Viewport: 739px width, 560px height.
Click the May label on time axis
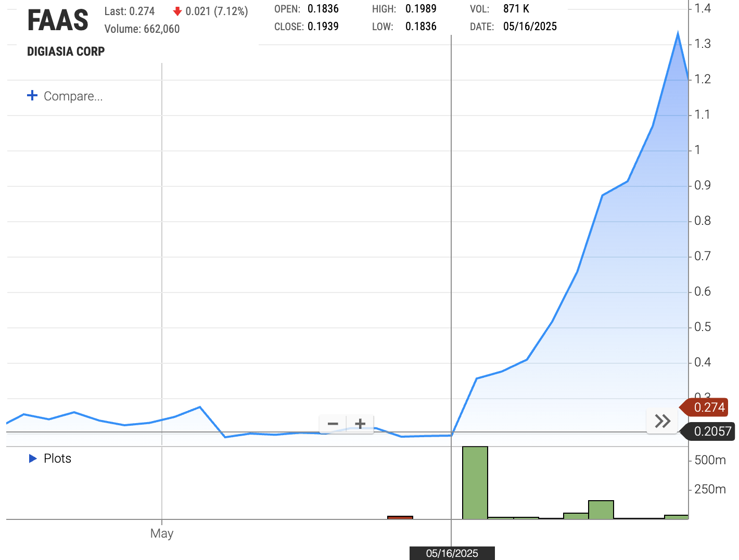(162, 533)
